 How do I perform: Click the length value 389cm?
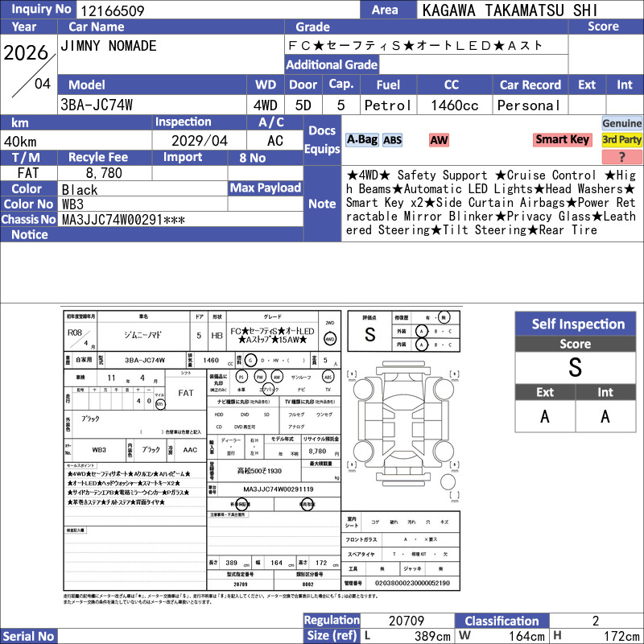click(432, 636)
